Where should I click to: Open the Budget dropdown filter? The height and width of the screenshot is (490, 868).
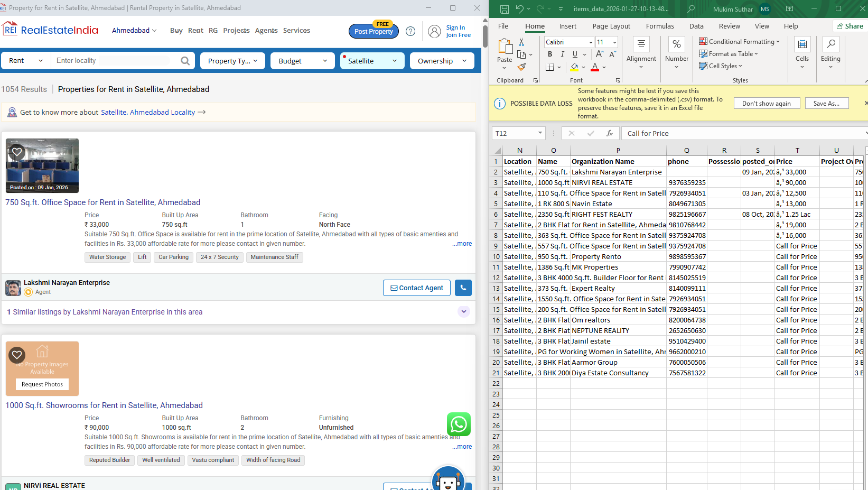pyautogui.click(x=302, y=60)
